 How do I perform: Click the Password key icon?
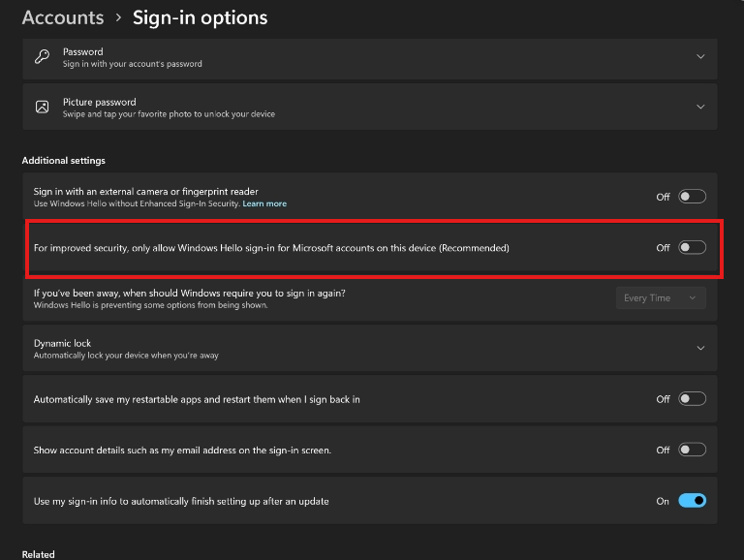[x=42, y=57]
